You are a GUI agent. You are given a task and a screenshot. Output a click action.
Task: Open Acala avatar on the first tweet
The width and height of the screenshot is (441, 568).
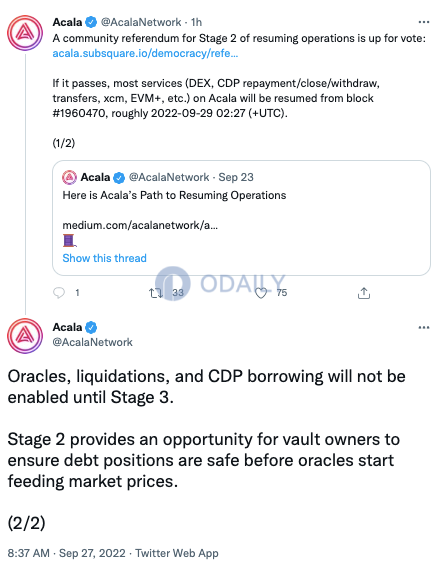(25, 33)
